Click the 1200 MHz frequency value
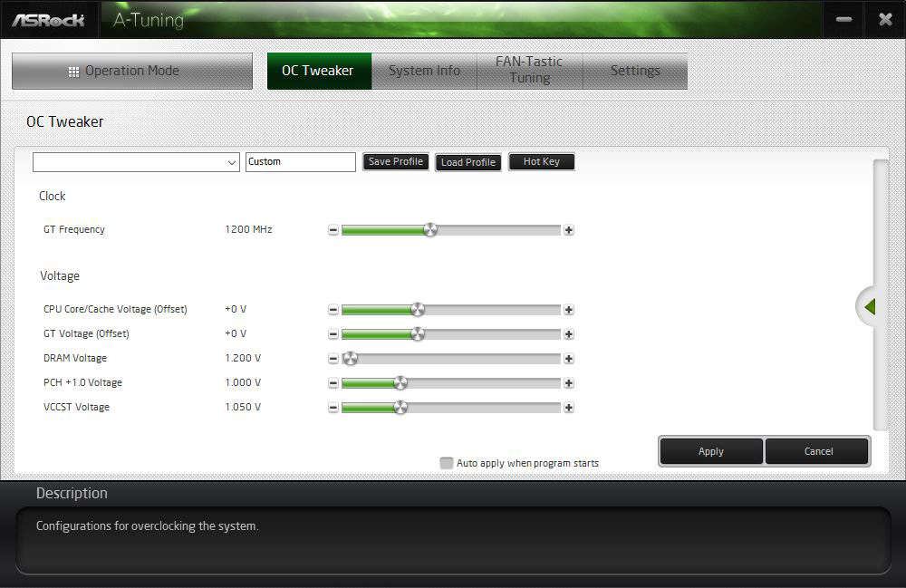The image size is (906, 588). click(248, 229)
